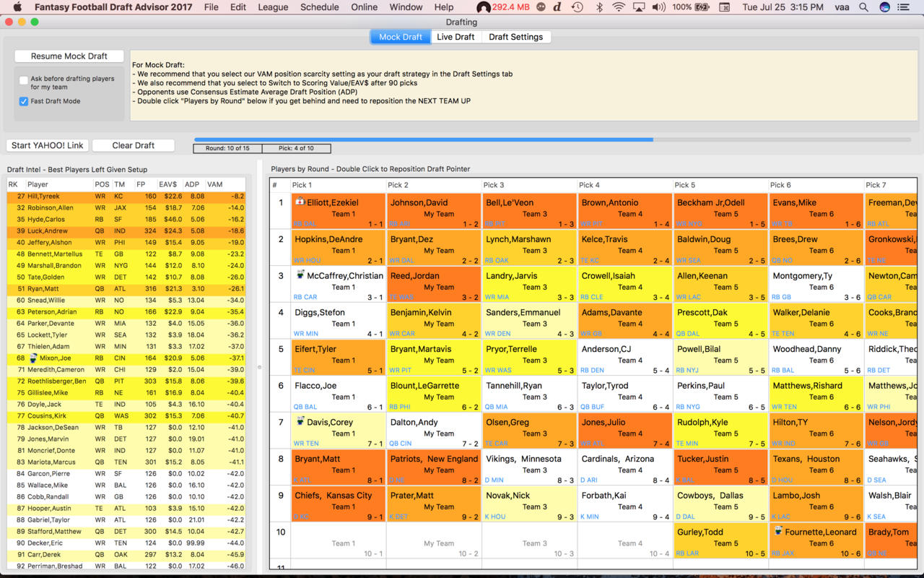The width and height of the screenshot is (924, 578).
Task: Click the Start YAHOO! Link button
Action: (x=48, y=145)
